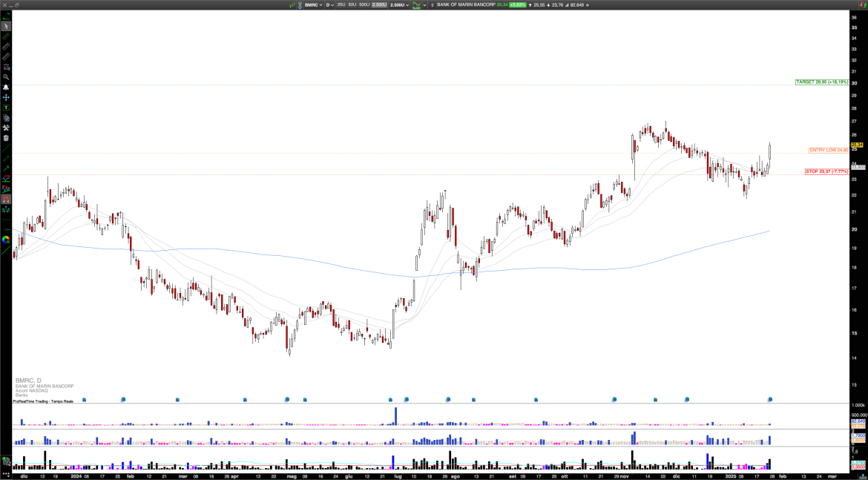Screen dimensions: 868x480
Task: Select the trend line drawing tool
Action: (x=7, y=148)
